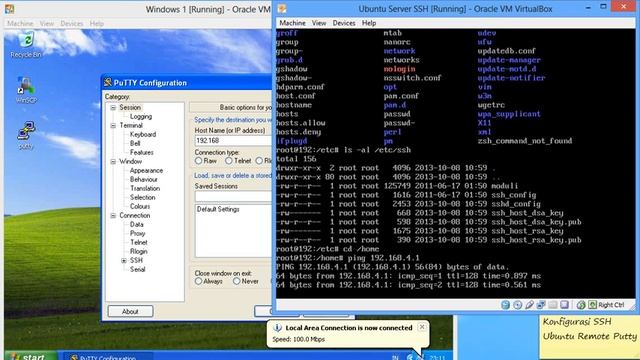Click the Windows XP start button

[x=31, y=356]
